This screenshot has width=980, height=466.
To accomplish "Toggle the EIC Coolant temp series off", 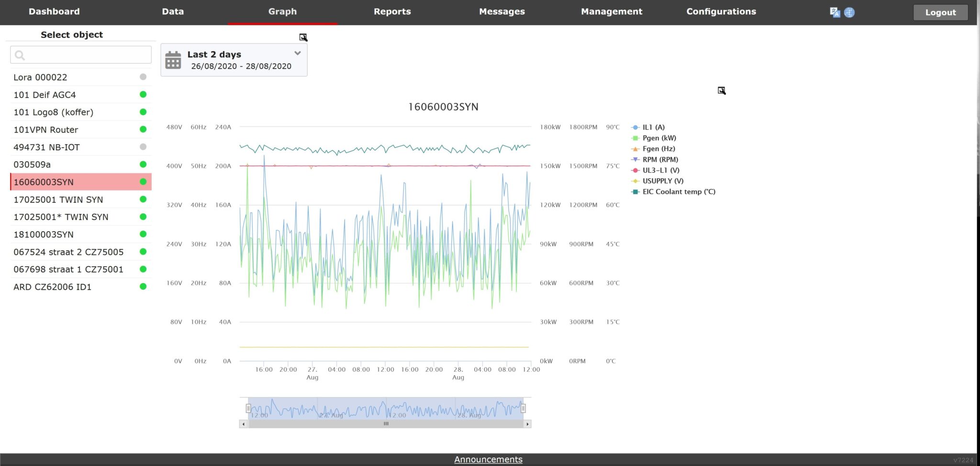I will pyautogui.click(x=678, y=191).
